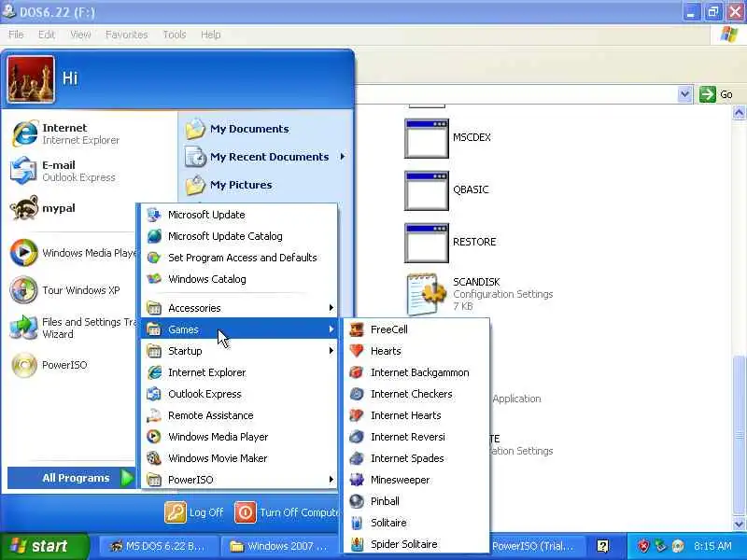
Task: Launch Minesweeper icon in Games menu
Action: [x=357, y=480]
